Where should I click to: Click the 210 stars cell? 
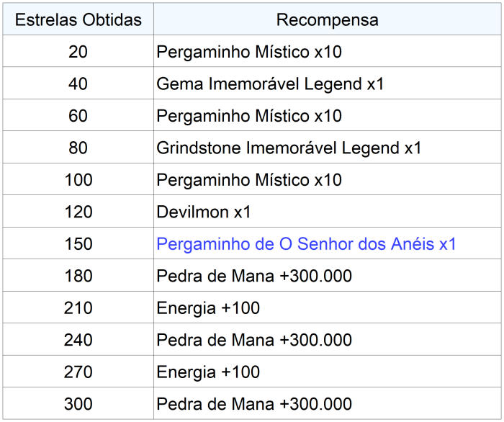[78, 308]
